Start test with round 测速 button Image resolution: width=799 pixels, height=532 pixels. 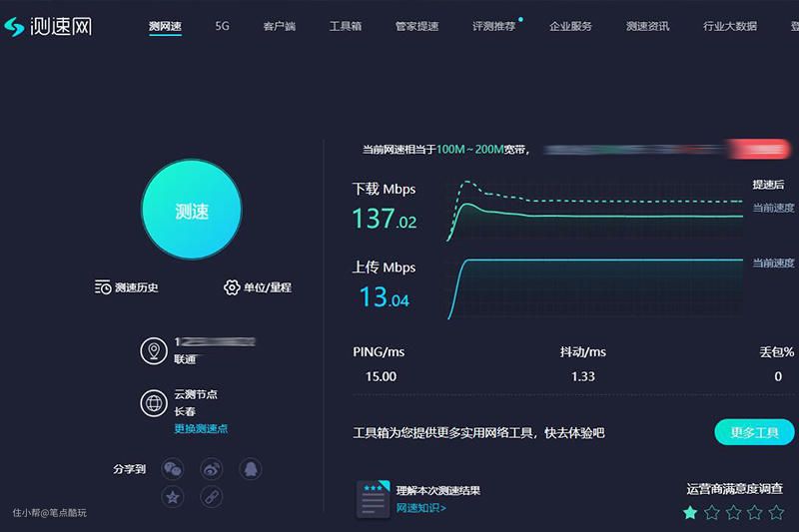(x=192, y=212)
